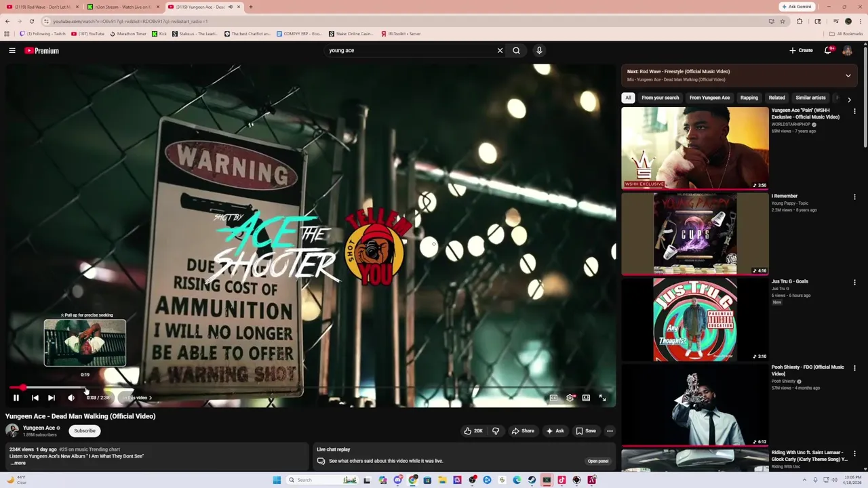Open options menu for 'Pooh Shiesty - FDO'
The image size is (868, 488).
tap(854, 368)
